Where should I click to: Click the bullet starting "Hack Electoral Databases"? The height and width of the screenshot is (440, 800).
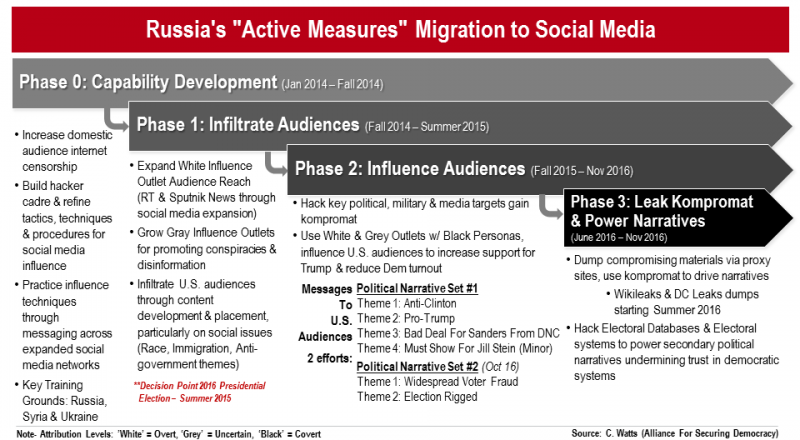tap(672, 352)
